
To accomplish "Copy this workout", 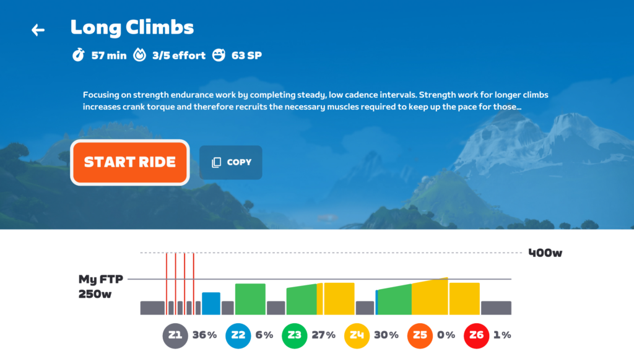I will pyautogui.click(x=231, y=162).
